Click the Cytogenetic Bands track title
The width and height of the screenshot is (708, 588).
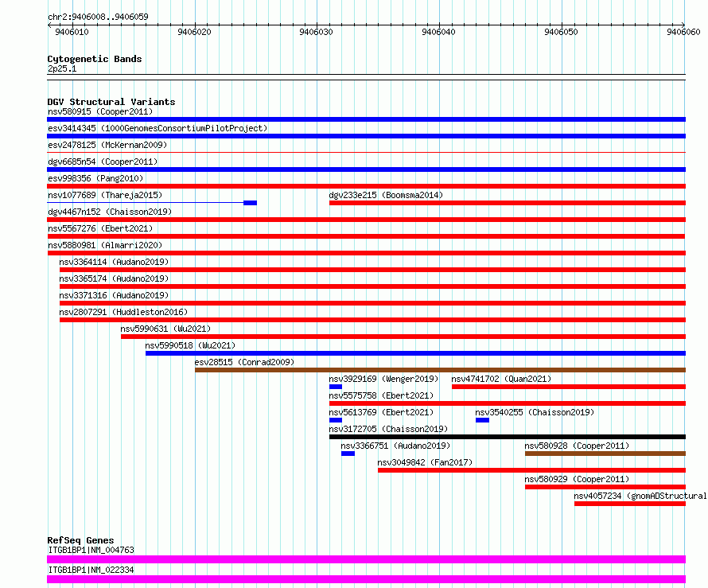click(95, 59)
